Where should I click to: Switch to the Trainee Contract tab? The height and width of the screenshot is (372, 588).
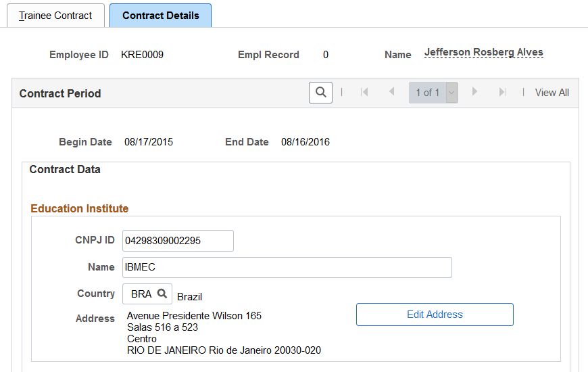(x=55, y=16)
